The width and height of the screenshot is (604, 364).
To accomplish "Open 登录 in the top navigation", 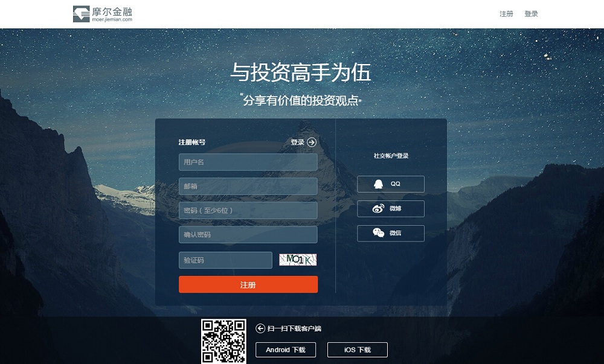I will (531, 14).
